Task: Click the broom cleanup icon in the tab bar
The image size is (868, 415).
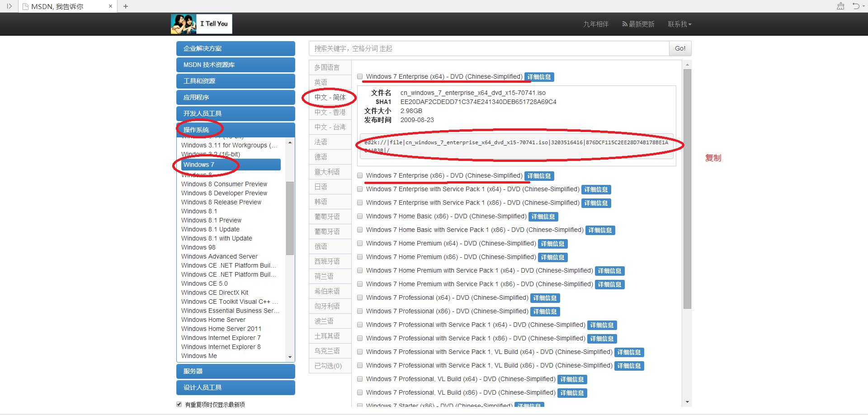Action: tap(840, 6)
